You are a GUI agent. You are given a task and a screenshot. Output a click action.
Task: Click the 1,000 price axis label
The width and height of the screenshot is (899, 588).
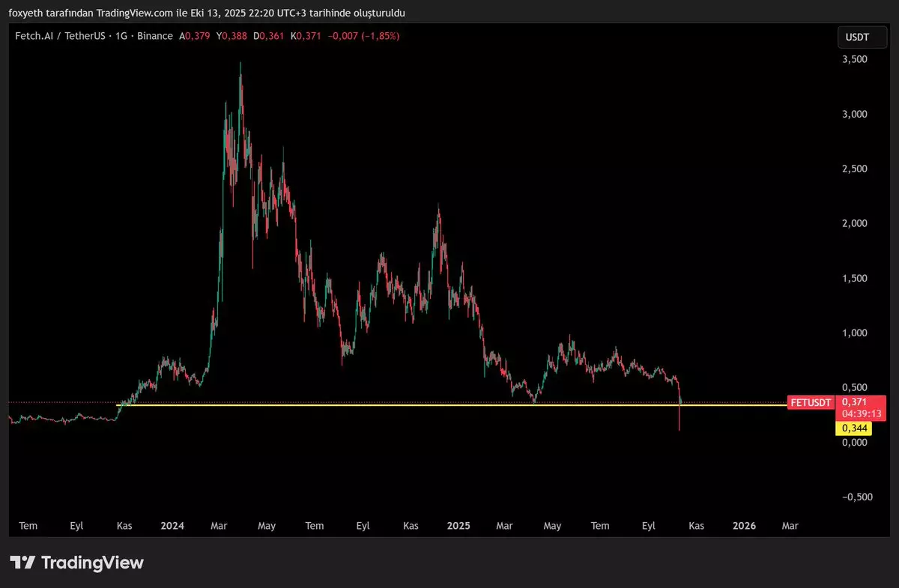click(855, 333)
